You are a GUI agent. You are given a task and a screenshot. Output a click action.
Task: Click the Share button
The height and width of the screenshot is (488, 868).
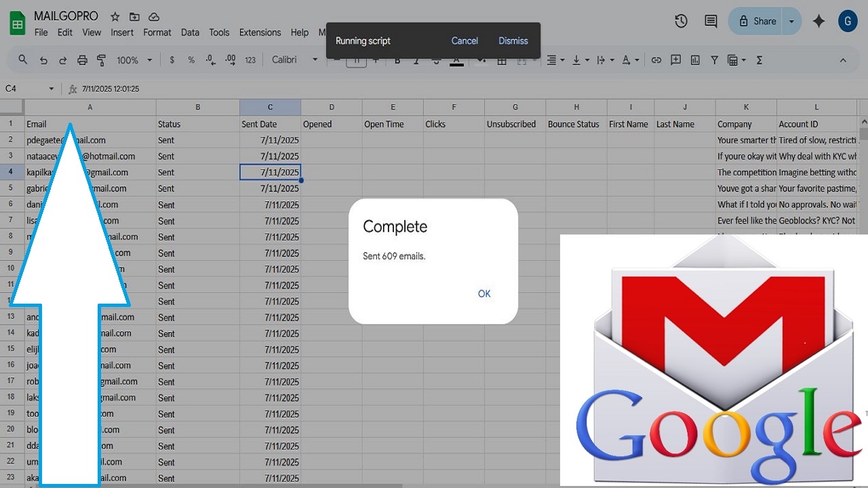click(756, 22)
